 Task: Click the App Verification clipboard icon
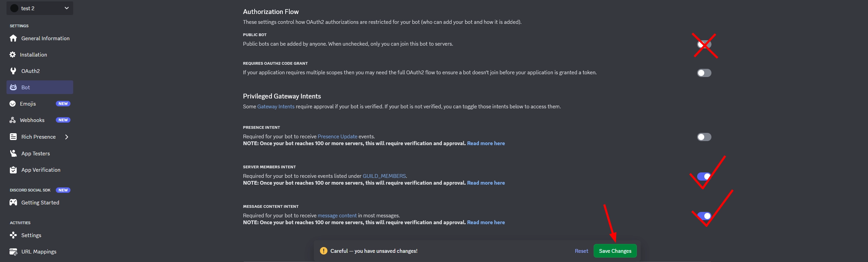click(13, 170)
